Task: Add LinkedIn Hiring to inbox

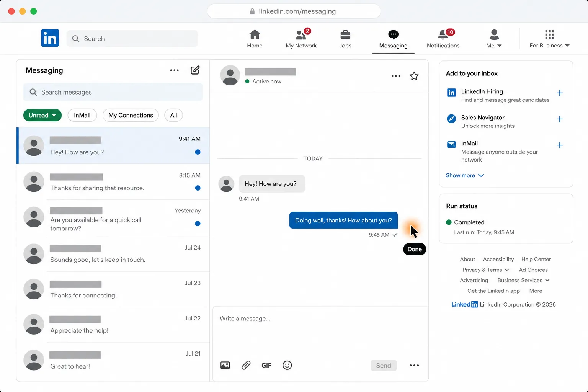Action: pos(559,93)
